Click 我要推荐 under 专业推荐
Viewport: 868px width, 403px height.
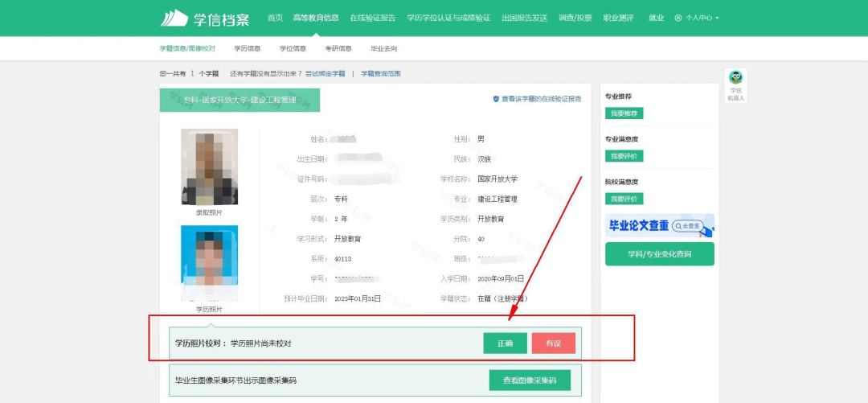pos(624,113)
